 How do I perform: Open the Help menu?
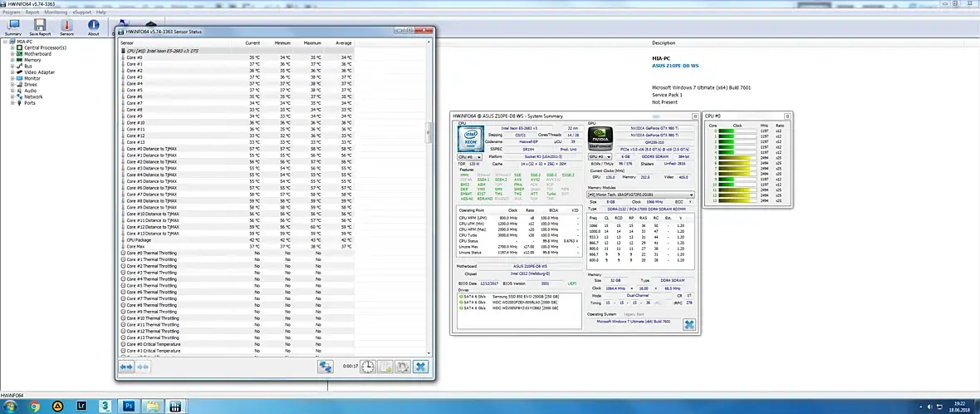(x=101, y=12)
